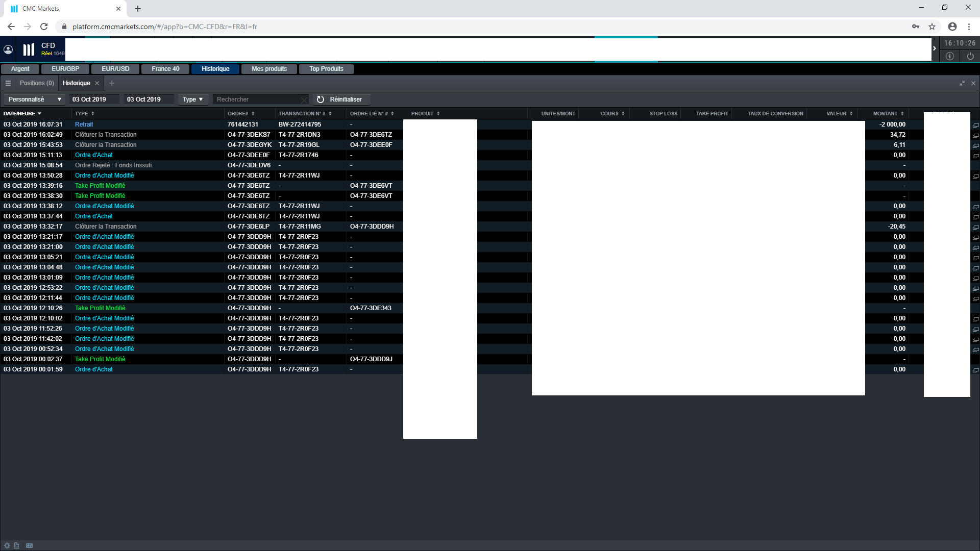
Task: Export history using the CSV icon
Action: (30, 545)
